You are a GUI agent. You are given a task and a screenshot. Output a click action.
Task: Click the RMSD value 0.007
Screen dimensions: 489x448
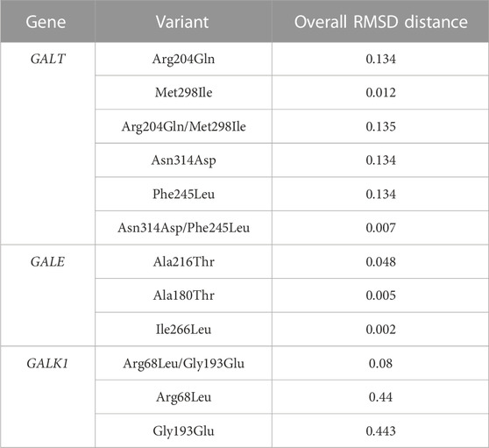click(381, 228)
